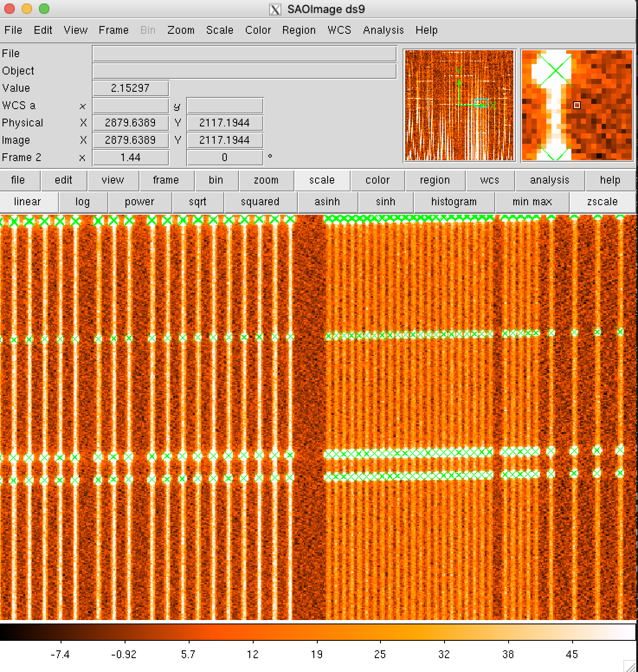Open the Analysis menu in menu bar
This screenshot has height=672, width=638.
tap(383, 30)
